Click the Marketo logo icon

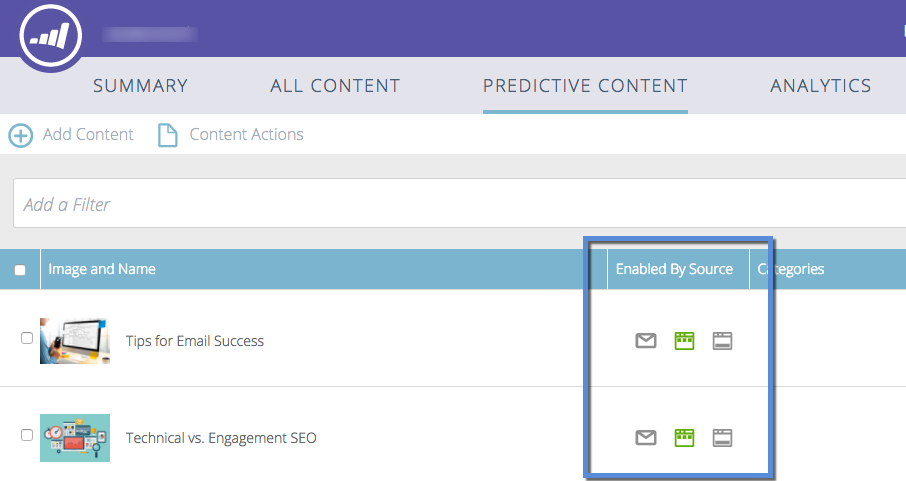50,37
